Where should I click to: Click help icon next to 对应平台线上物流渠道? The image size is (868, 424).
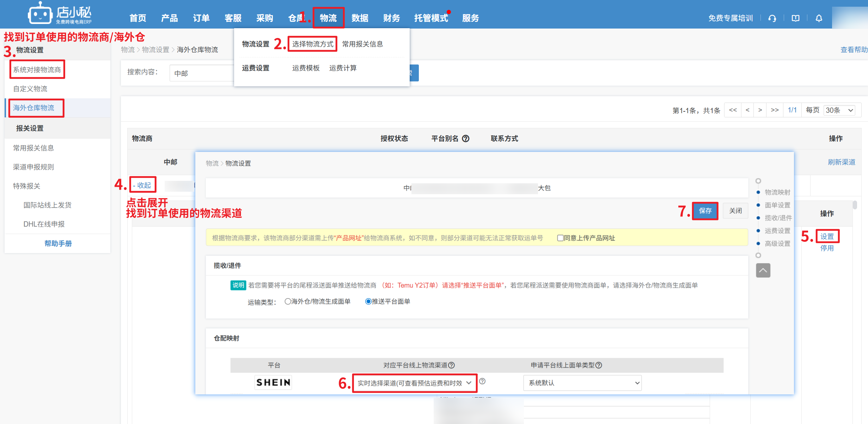[452, 365]
